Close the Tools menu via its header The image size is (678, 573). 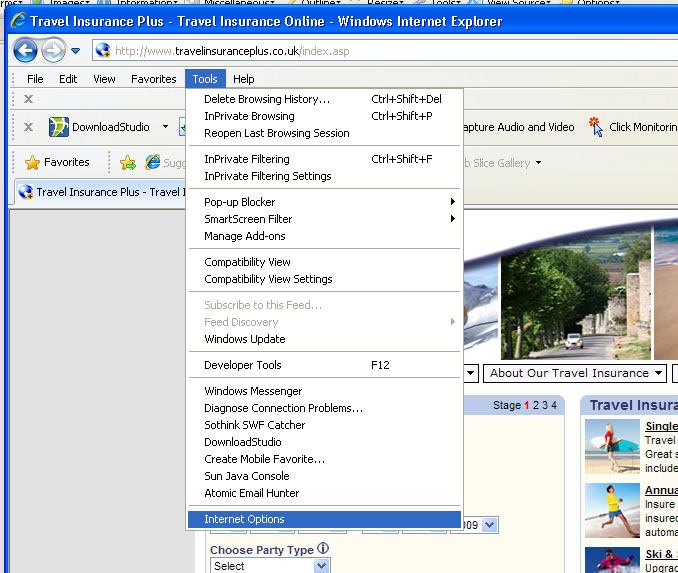[205, 79]
